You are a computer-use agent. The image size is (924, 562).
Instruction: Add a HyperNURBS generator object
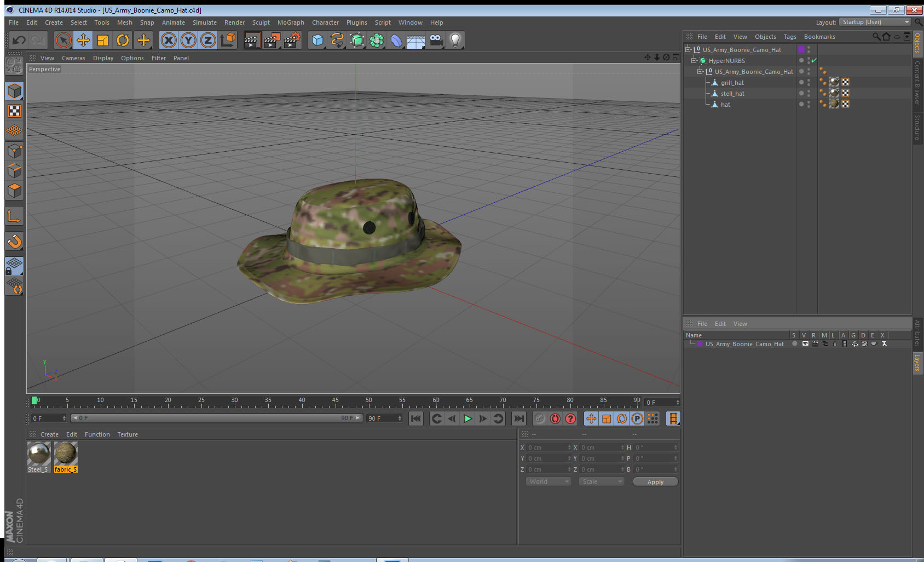[x=357, y=40]
